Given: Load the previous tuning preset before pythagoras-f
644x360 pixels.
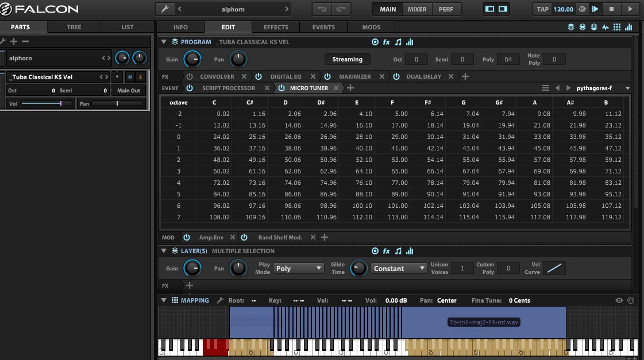Looking at the screenshot, I should pos(557,88).
